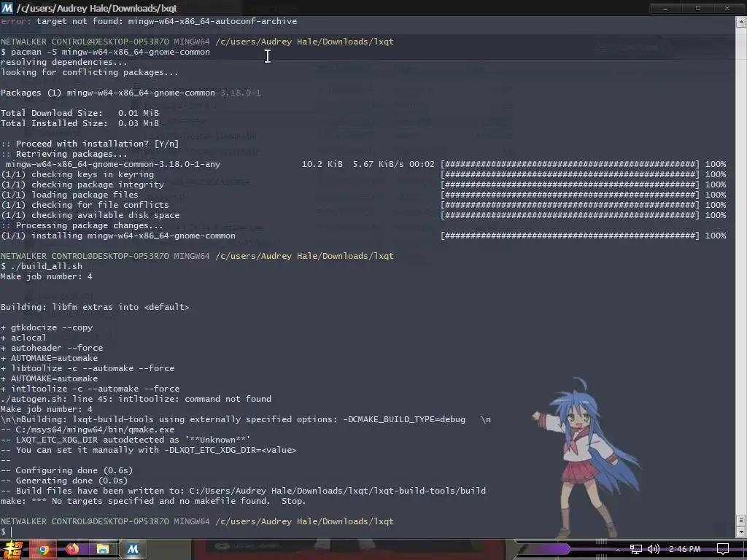The width and height of the screenshot is (747, 560).
Task: Click the 'Total Download Size: 0.01 MiB' line
Action: pyautogui.click(x=80, y=113)
